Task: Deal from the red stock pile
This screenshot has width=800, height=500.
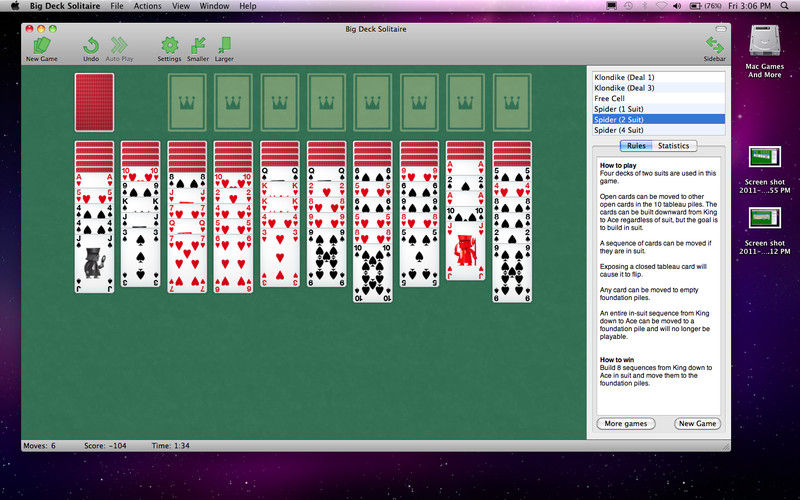Action: (94, 103)
